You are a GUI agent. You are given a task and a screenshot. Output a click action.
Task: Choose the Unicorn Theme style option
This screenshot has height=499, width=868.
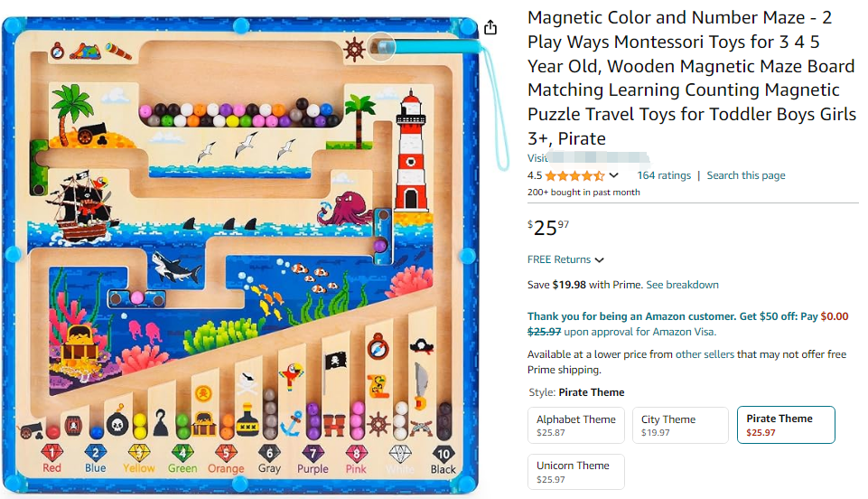(575, 472)
